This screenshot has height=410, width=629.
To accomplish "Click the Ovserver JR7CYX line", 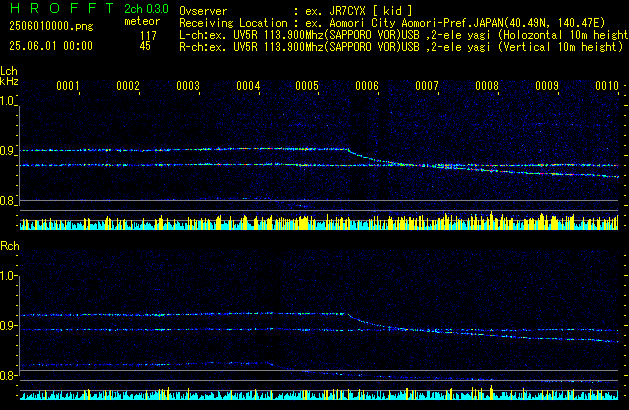I will (296, 11).
